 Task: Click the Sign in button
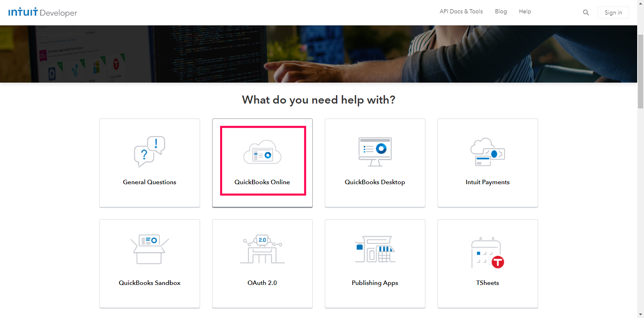[613, 12]
